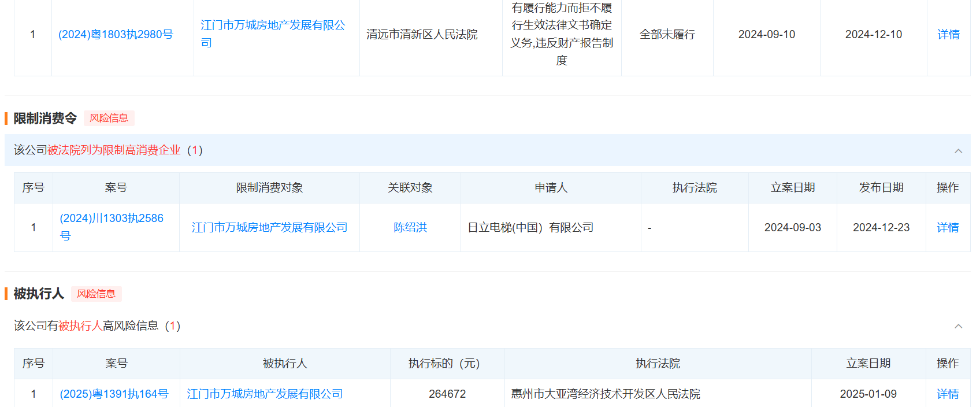Click the summary line 该公司有被执行人高风险信息

(97, 326)
